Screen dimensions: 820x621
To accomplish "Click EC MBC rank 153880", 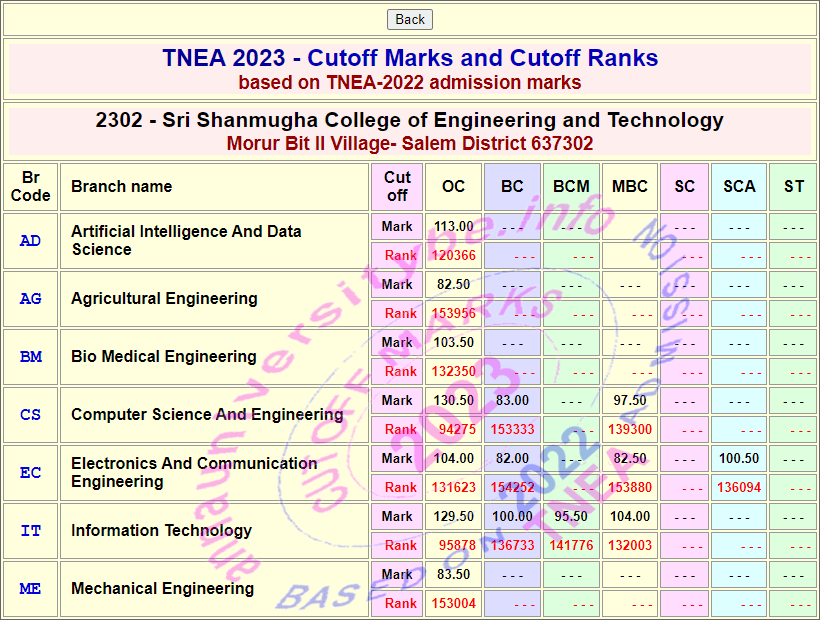I will [x=630, y=488].
